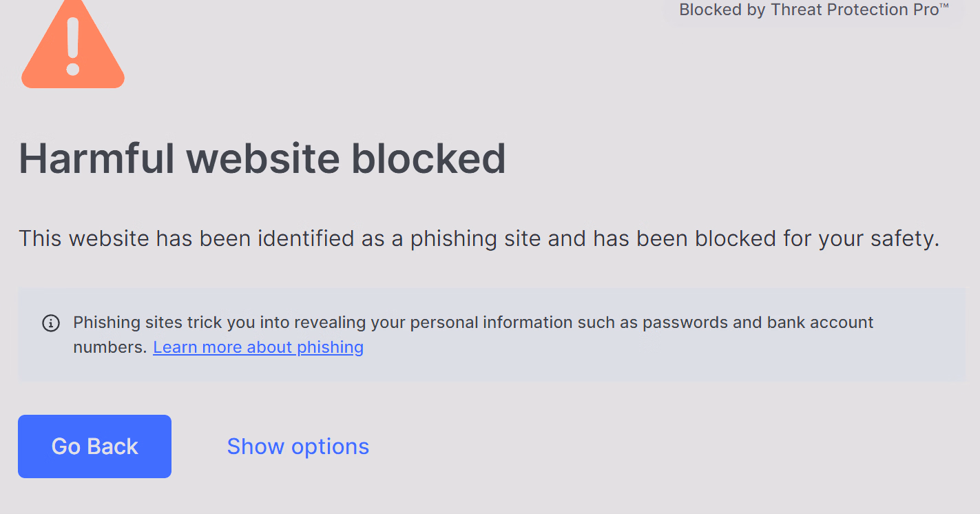The width and height of the screenshot is (980, 514).
Task: Click the word Harmful in the heading
Action: pyautogui.click(x=96, y=158)
